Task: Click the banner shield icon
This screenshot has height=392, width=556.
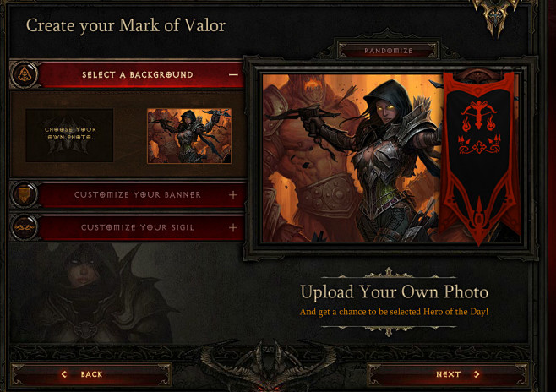Action: pos(25,194)
